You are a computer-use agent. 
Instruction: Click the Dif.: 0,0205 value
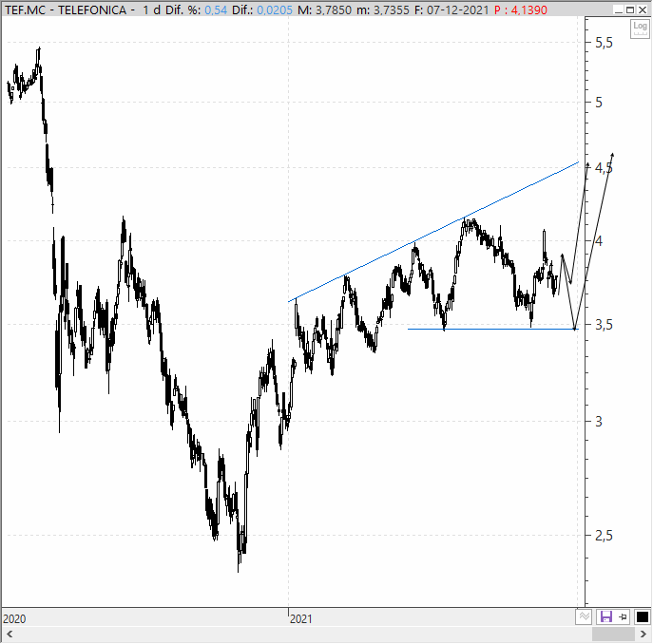262,10
